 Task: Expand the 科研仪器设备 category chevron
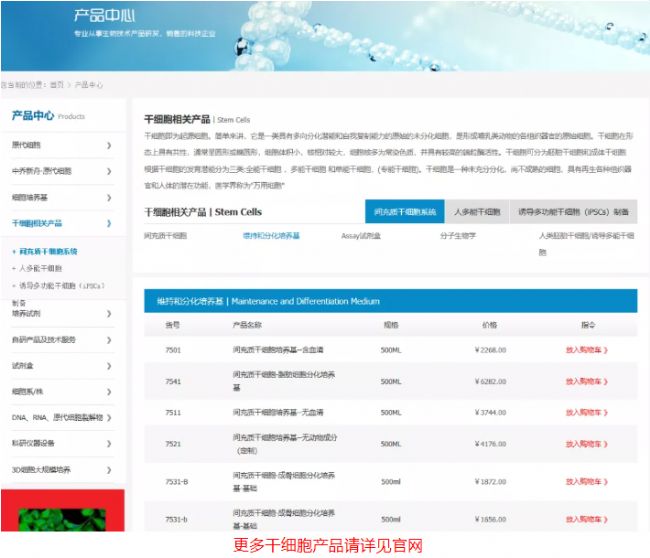click(x=109, y=444)
